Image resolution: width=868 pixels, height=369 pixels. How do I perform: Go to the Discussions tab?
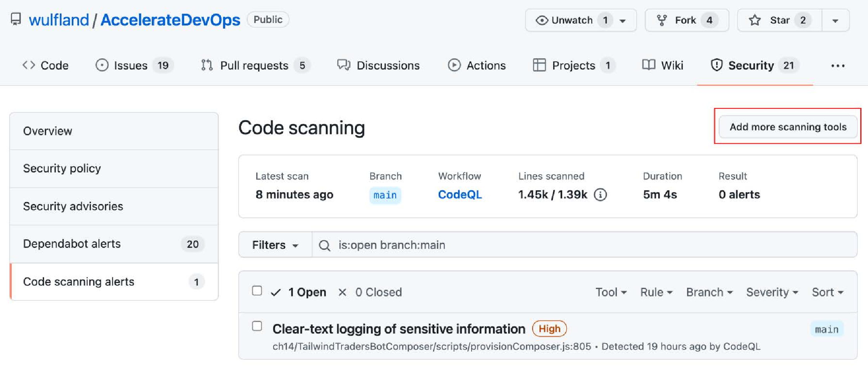(378, 65)
